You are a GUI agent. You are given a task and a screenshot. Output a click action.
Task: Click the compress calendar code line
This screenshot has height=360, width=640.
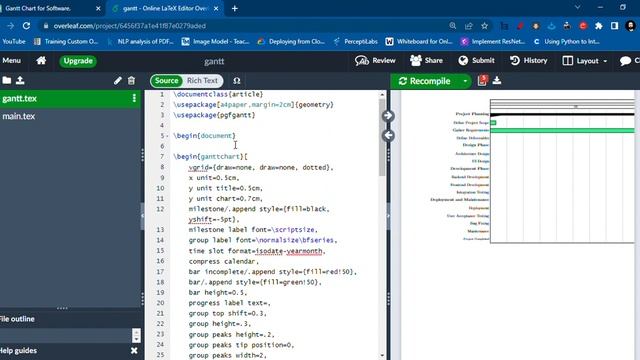[223, 261]
